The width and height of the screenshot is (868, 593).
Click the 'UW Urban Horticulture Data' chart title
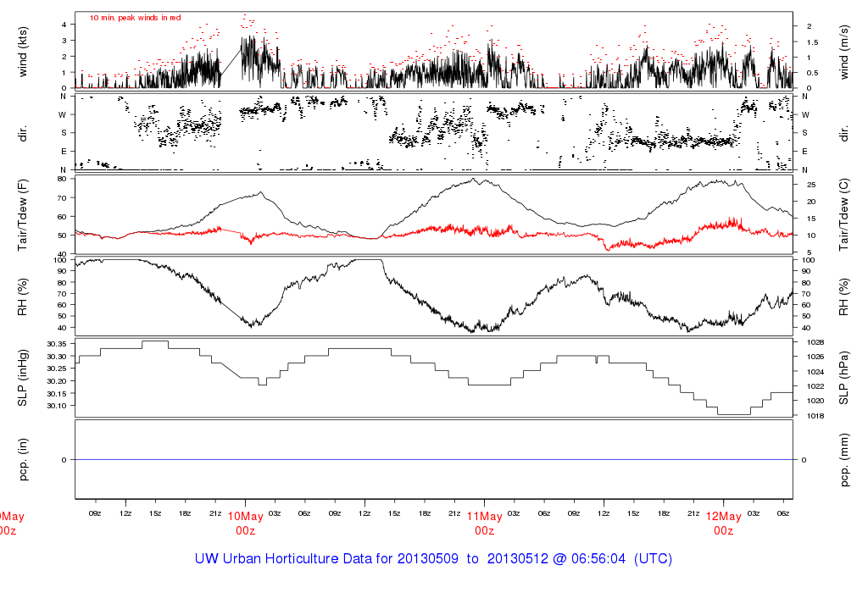pos(433,560)
